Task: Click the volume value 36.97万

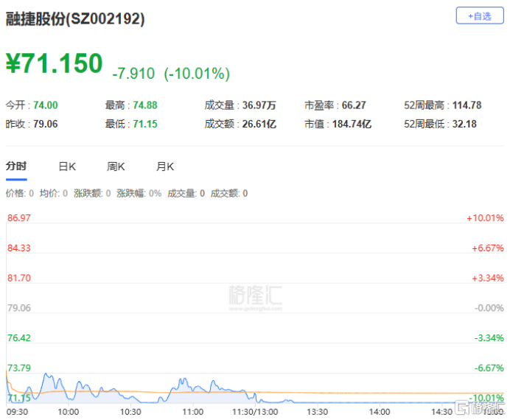Action: pos(259,105)
